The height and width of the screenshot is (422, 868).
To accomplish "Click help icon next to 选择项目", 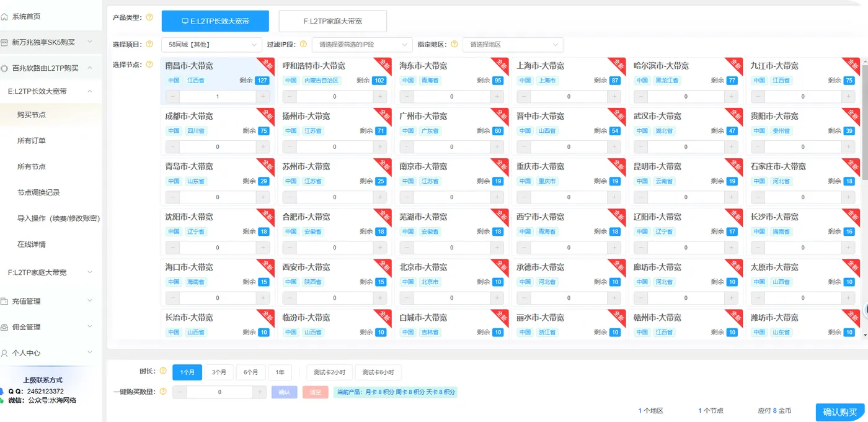I will 149,44.
